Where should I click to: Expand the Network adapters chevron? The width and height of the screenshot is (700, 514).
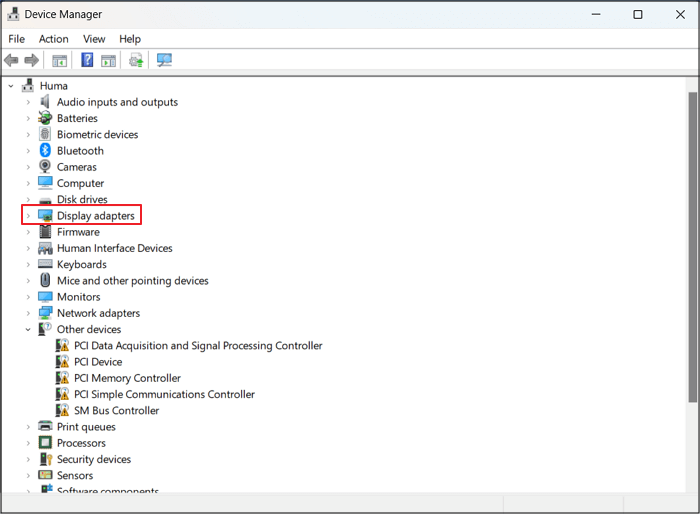point(28,313)
